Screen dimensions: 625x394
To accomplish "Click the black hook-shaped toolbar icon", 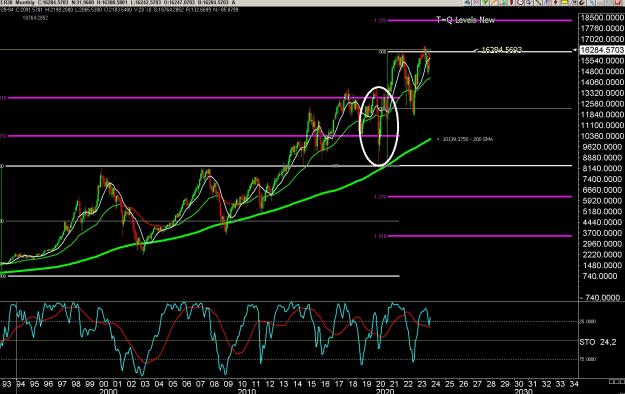I will point(582,2).
